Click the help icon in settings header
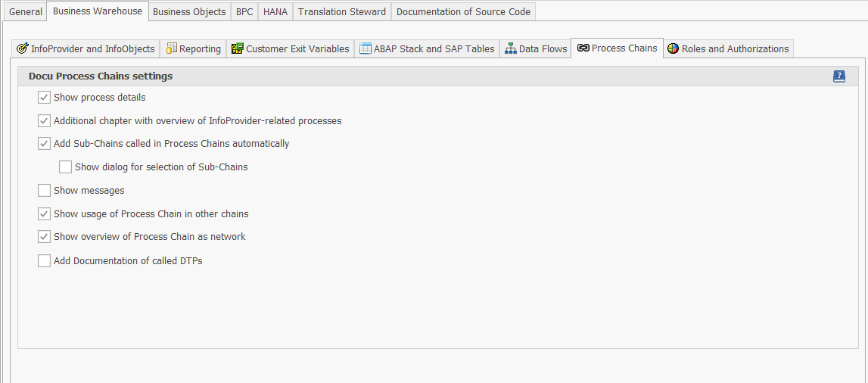Screen dimensions: 868x383 pyautogui.click(x=839, y=76)
